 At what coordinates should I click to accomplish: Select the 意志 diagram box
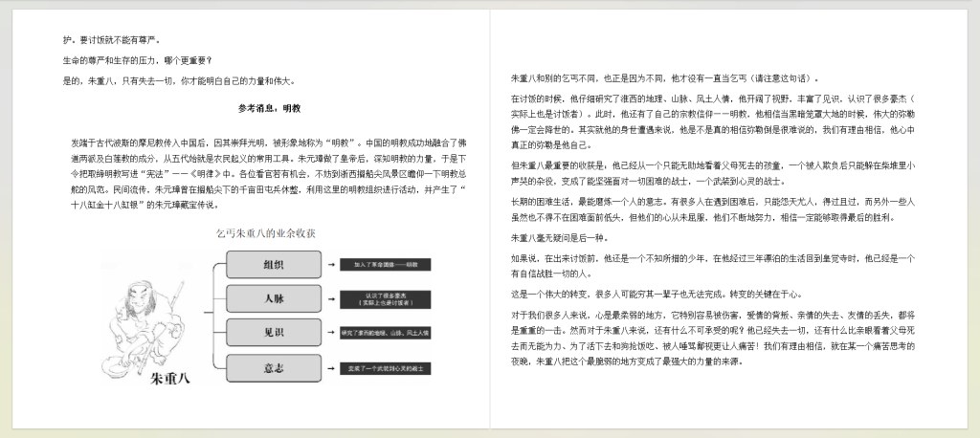pos(273,366)
